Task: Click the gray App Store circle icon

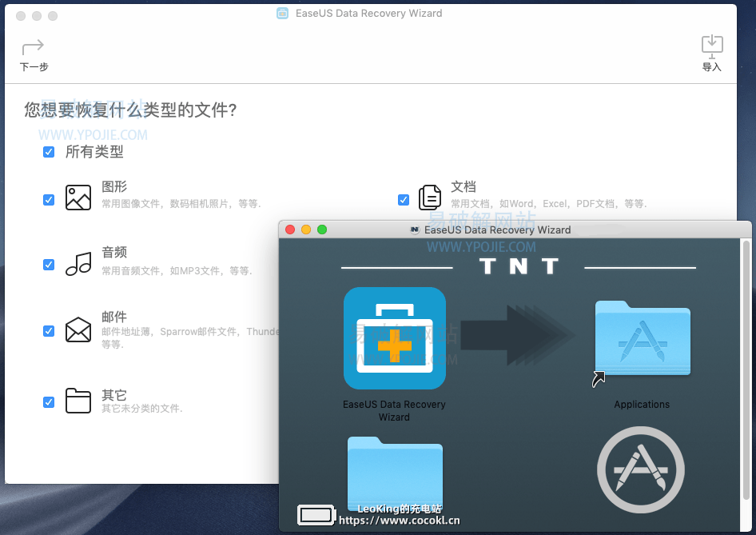Action: tap(641, 469)
